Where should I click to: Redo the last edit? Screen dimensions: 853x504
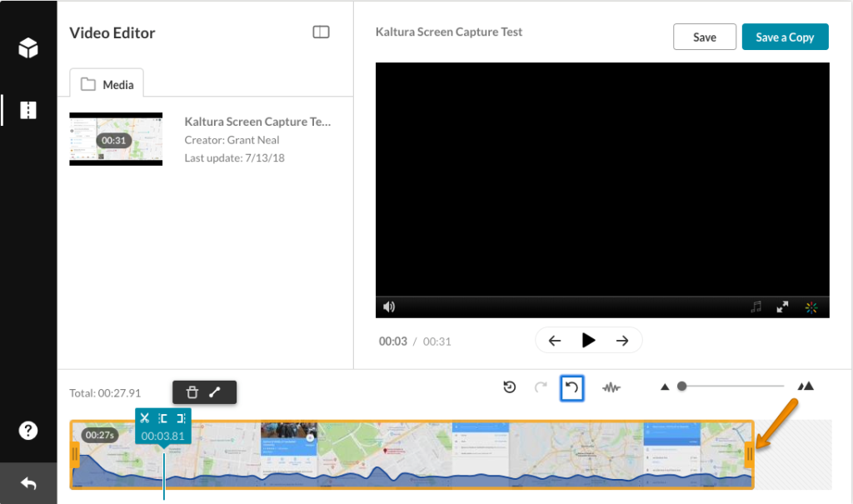coord(540,386)
